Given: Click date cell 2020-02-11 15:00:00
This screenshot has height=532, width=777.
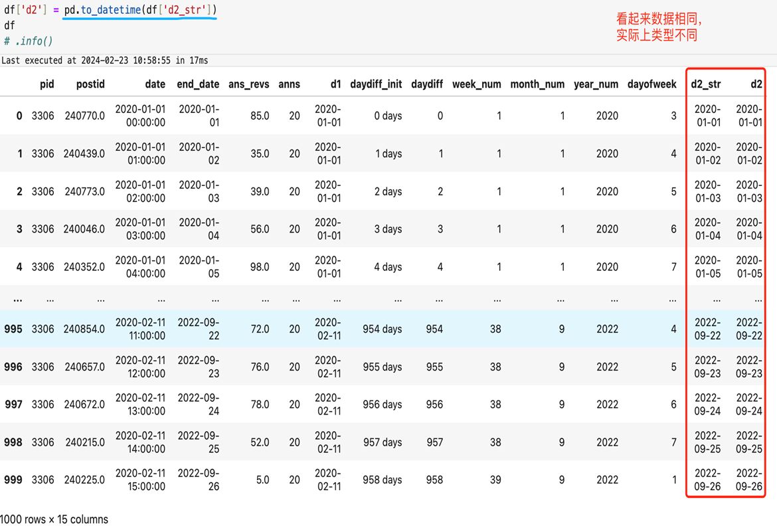Looking at the screenshot, I should 140,480.
